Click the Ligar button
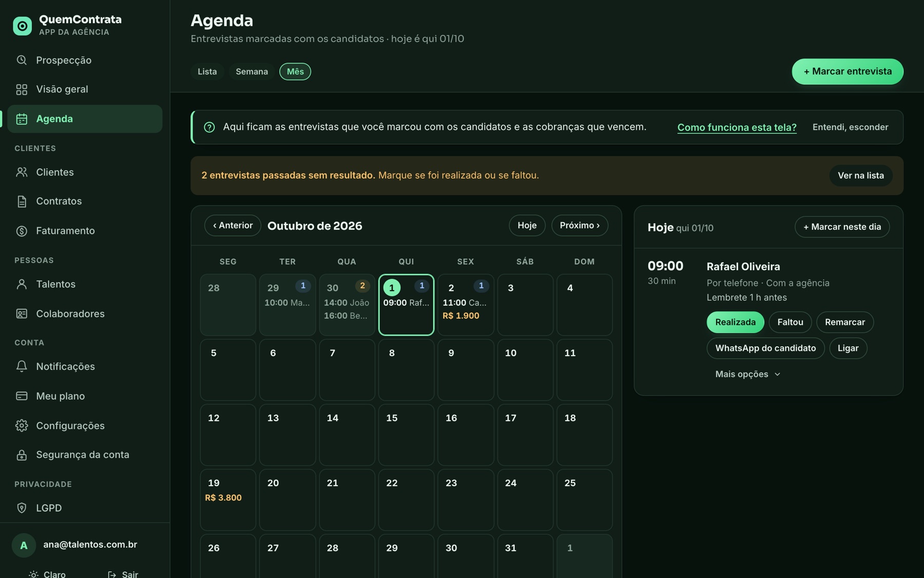The height and width of the screenshot is (578, 924). (848, 348)
